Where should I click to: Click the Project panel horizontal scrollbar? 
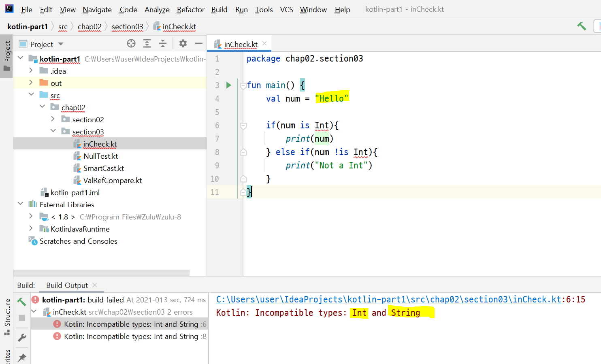point(101,272)
